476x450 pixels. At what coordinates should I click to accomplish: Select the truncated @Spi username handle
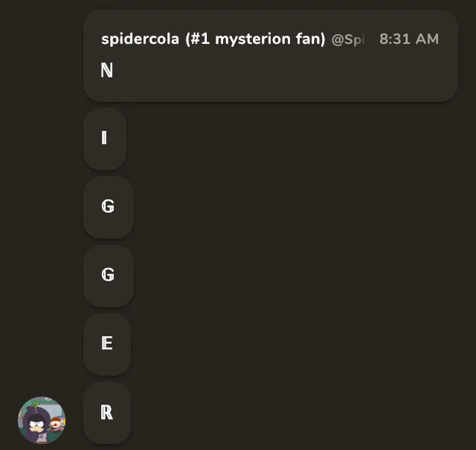click(x=348, y=39)
